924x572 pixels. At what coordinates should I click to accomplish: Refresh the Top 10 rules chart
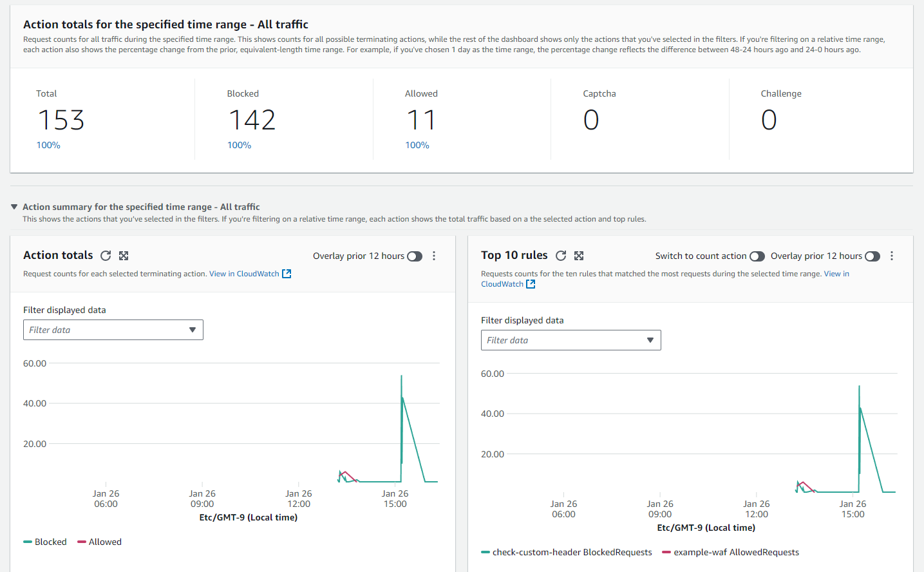click(x=561, y=256)
